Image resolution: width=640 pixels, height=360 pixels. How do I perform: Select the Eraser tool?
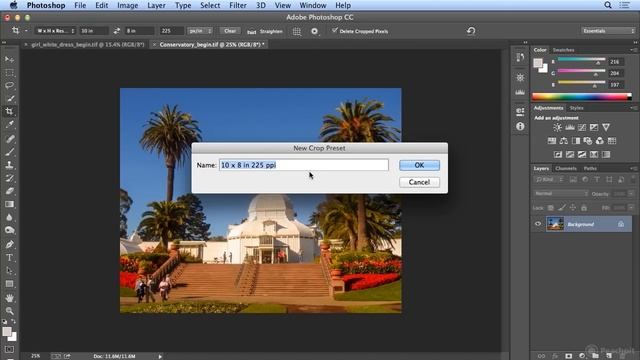coord(9,191)
